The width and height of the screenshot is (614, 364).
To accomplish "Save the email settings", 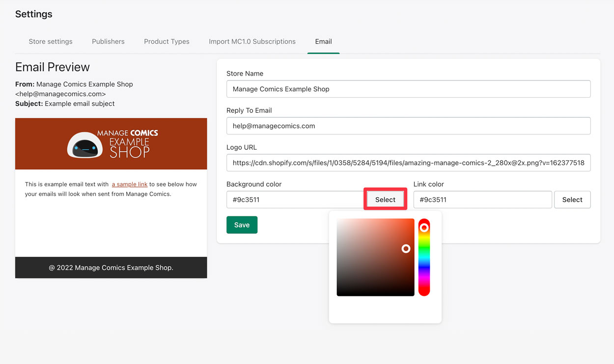I will (242, 225).
